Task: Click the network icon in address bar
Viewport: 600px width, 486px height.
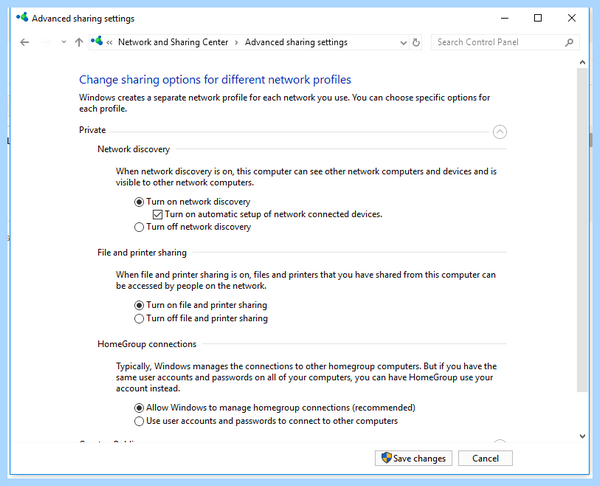Action: tap(97, 41)
